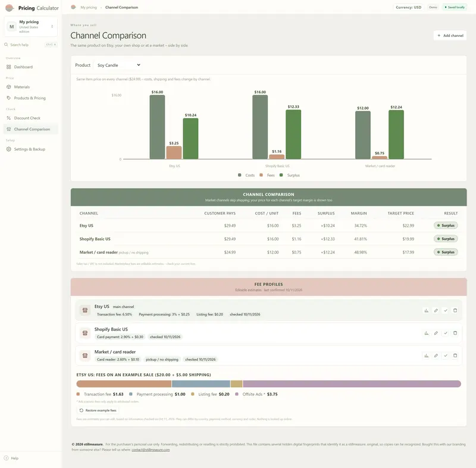Screen dimensions: 476x468
Task: Click the CUSTOMER PAYS column header
Action: click(x=220, y=213)
